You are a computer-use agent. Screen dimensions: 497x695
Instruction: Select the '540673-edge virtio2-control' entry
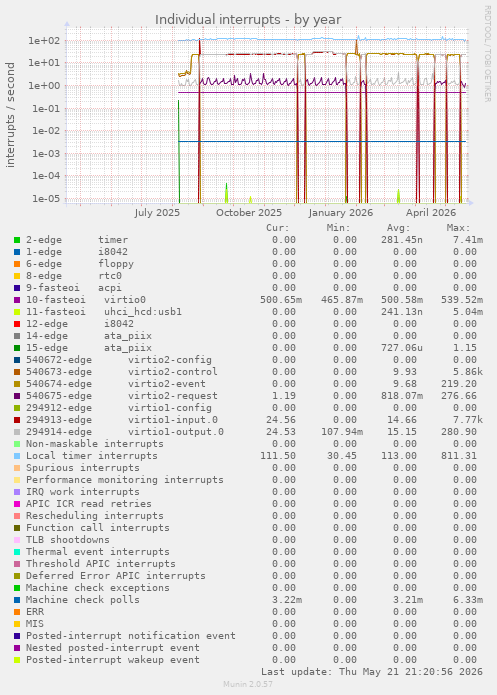121,371
